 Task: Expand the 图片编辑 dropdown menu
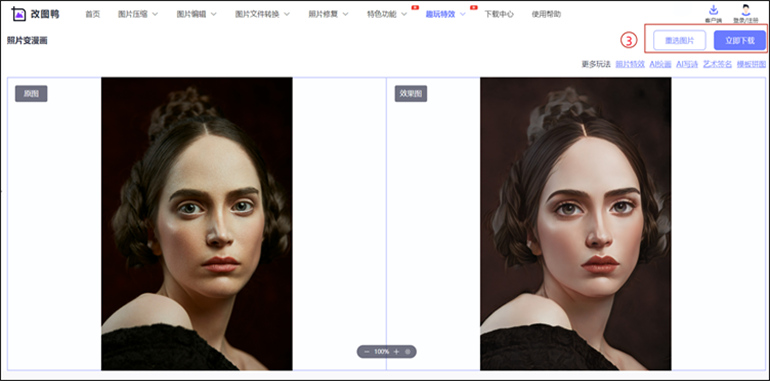point(196,14)
